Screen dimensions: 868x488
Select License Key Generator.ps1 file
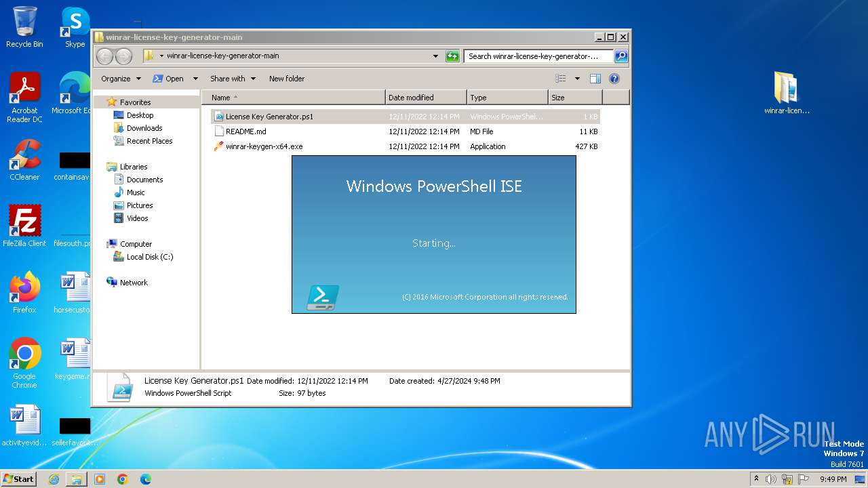point(405,117)
